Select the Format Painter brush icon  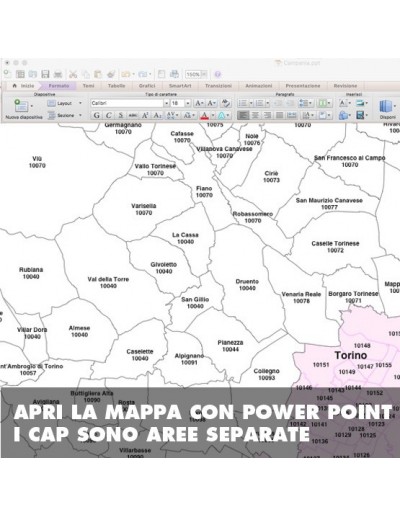[111, 74]
